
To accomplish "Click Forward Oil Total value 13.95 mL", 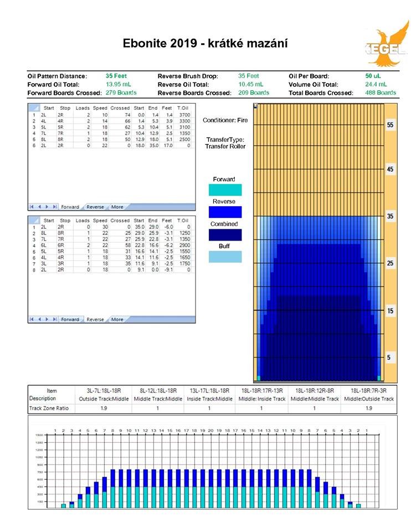I will pos(118,84).
